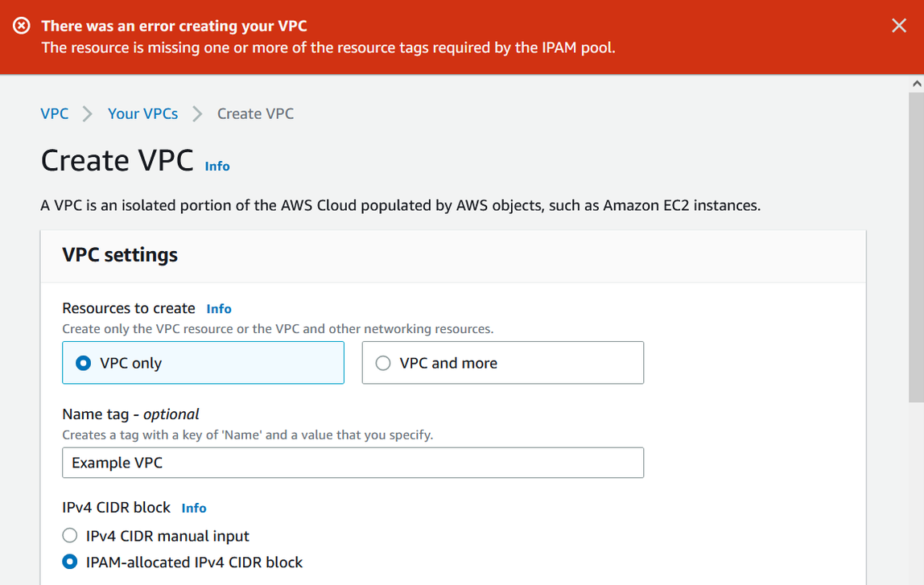The height and width of the screenshot is (585, 924).
Task: Select the VPC only radio button
Action: coord(82,362)
